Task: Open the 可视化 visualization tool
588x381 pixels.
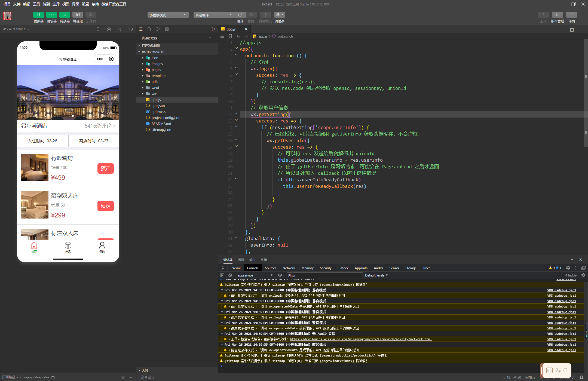Action: point(78,15)
